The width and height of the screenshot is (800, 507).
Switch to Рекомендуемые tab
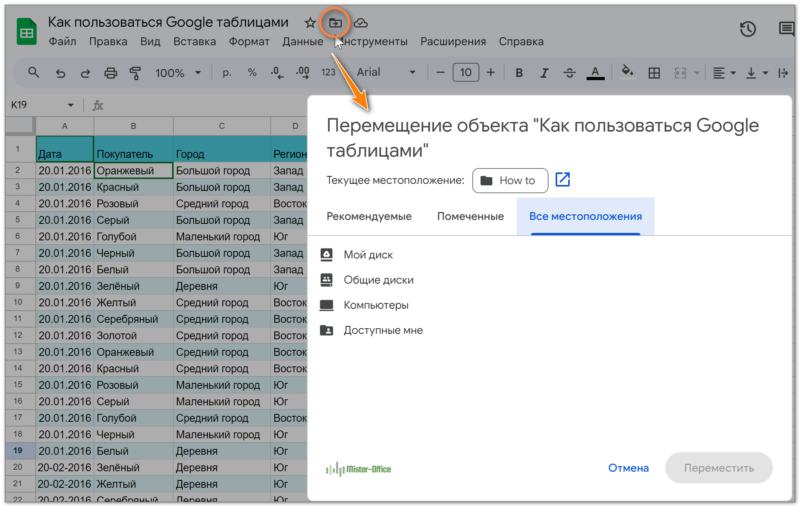369,216
